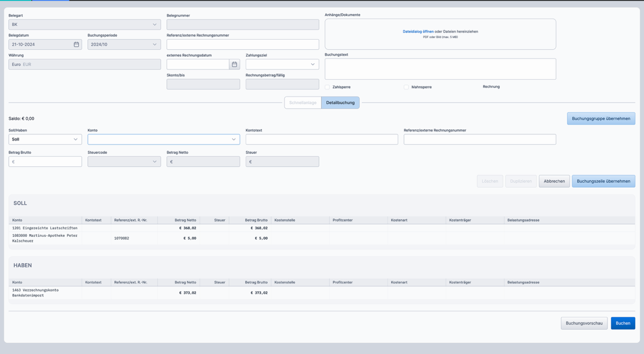Enable the Mahnsperre checkbox
The image size is (644, 354).
click(x=406, y=87)
